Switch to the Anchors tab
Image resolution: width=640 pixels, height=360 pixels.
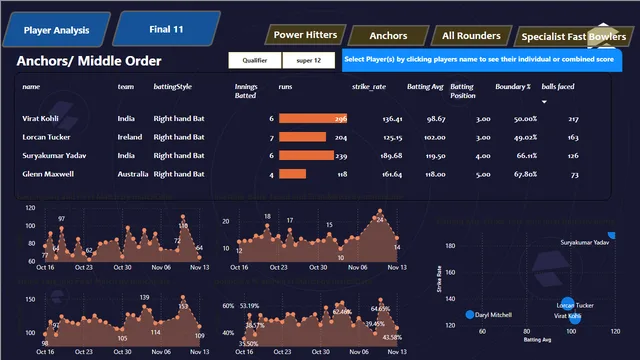click(388, 36)
